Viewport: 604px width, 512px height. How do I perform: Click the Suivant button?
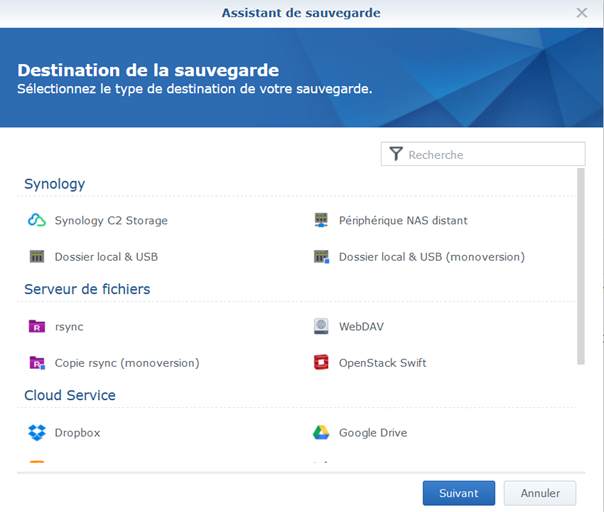coord(459,493)
